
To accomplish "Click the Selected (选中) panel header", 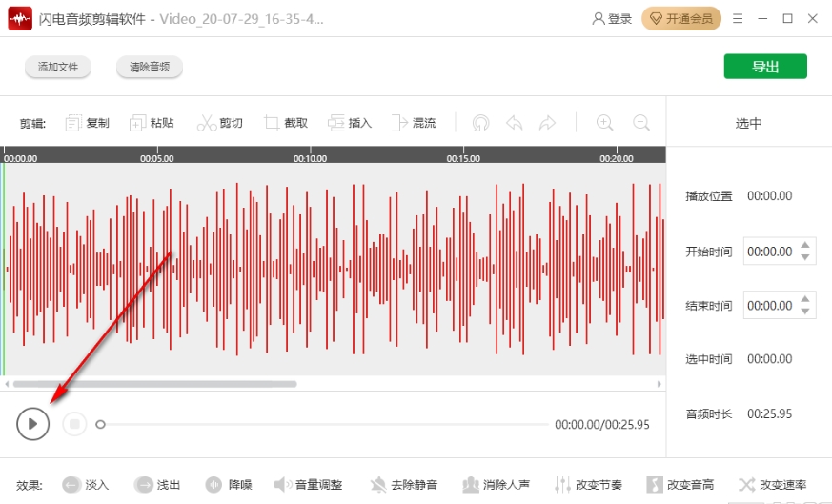I will [x=749, y=123].
